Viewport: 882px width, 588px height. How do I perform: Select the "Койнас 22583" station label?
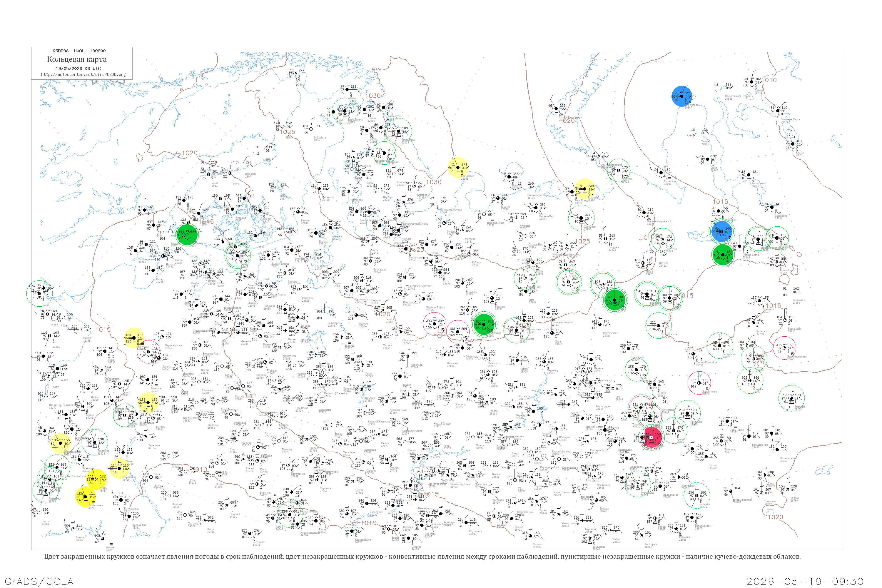(476, 264)
